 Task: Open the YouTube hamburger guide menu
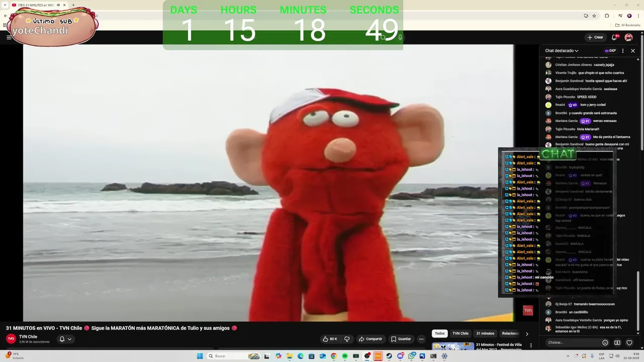point(9,37)
